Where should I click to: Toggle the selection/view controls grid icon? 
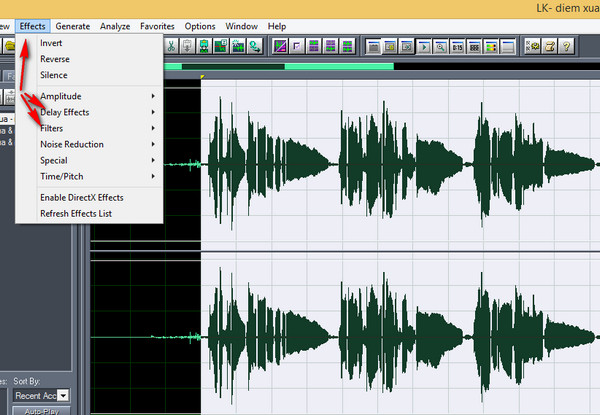[x=474, y=47]
